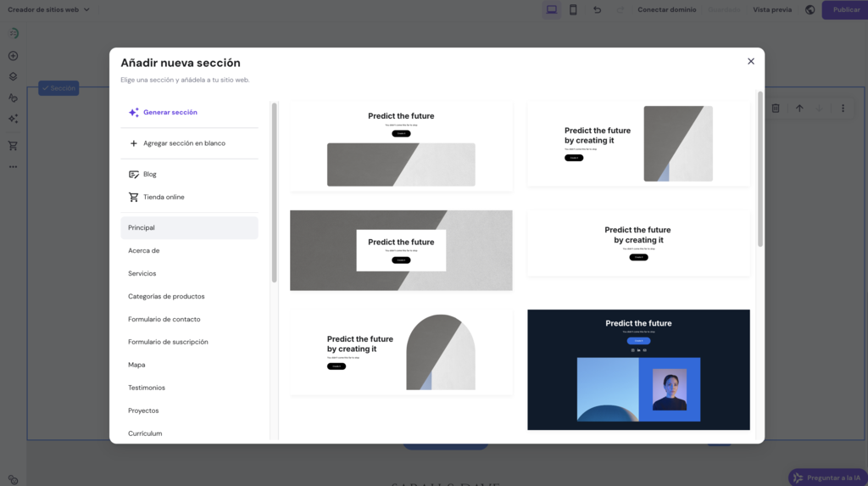Open the AI tools sparkle icon in sidebar
Screen dimensions: 868x486
pos(14,119)
